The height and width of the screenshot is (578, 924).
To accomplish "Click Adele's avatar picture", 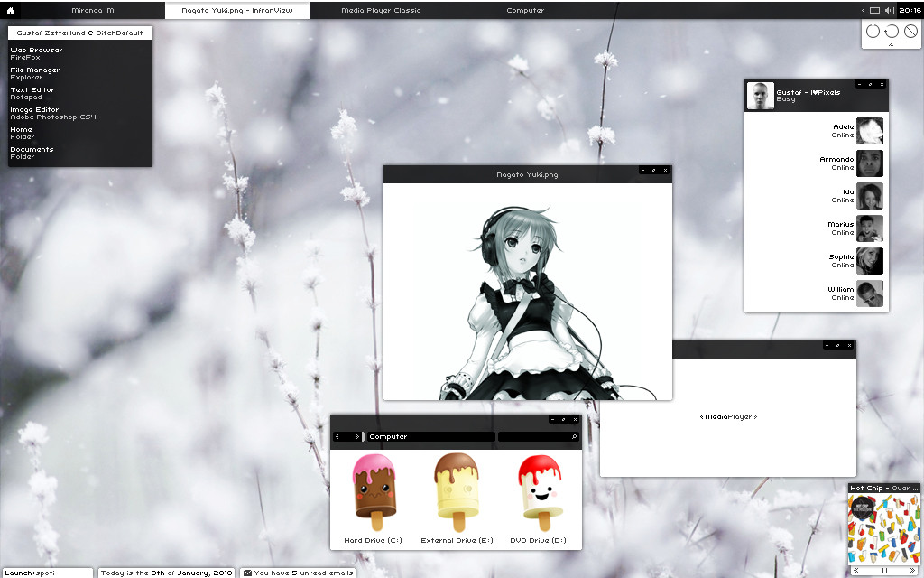I will point(870,131).
